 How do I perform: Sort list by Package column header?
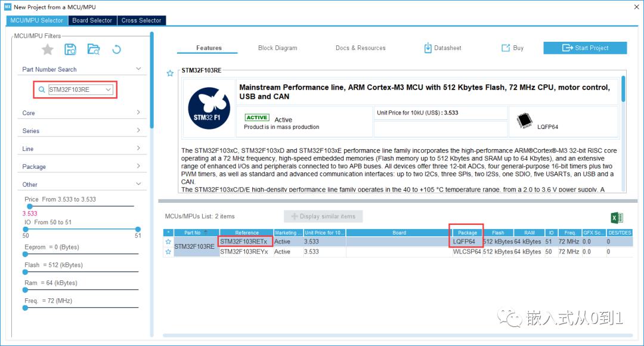[x=467, y=233]
